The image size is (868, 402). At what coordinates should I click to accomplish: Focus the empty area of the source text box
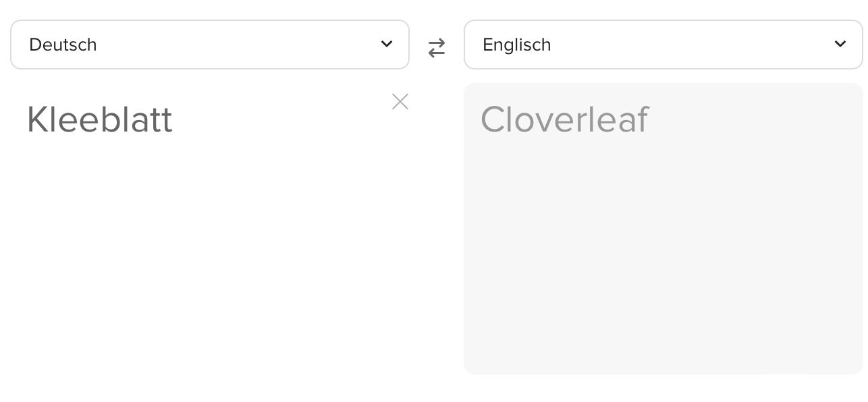pos(209,256)
